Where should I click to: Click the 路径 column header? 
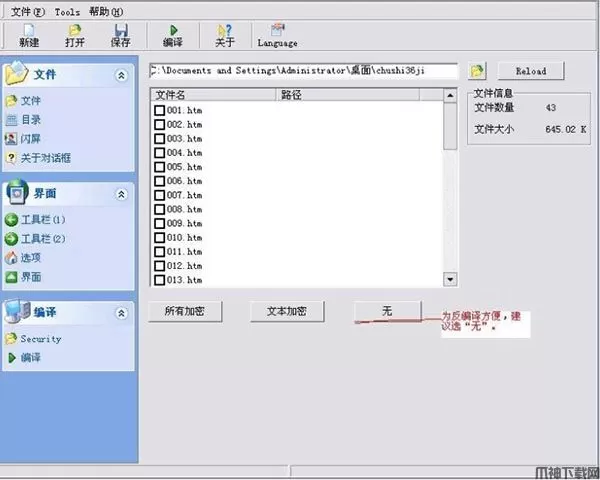click(x=348, y=95)
